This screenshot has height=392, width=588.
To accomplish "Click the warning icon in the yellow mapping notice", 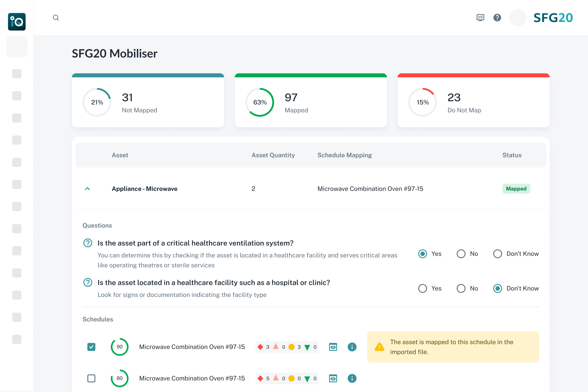I will pos(379,347).
